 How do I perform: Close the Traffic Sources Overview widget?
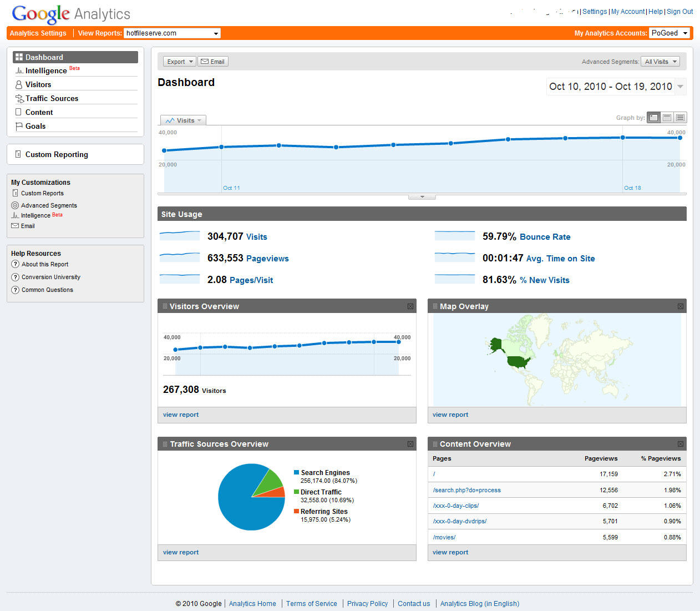tap(410, 444)
